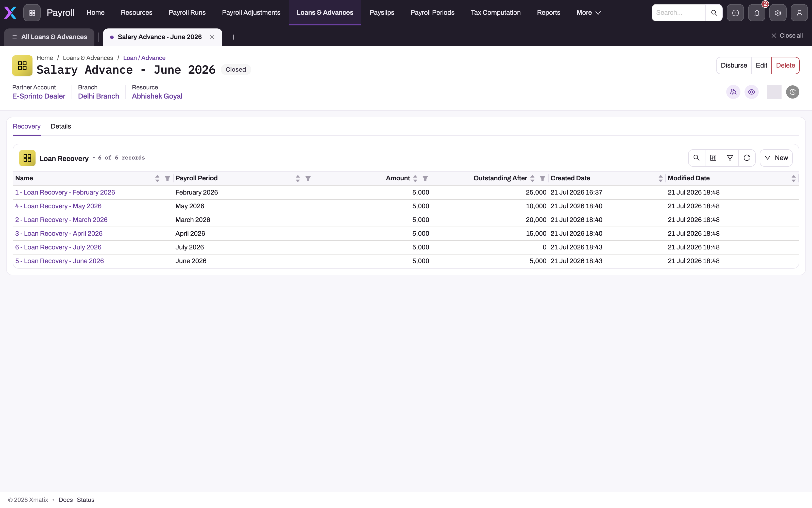Sort by Amount column arrows
The height and width of the screenshot is (508, 812).
pos(415,178)
